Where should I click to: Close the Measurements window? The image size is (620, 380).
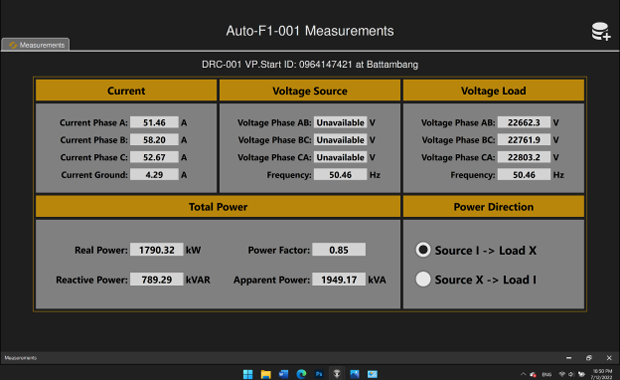coord(609,358)
